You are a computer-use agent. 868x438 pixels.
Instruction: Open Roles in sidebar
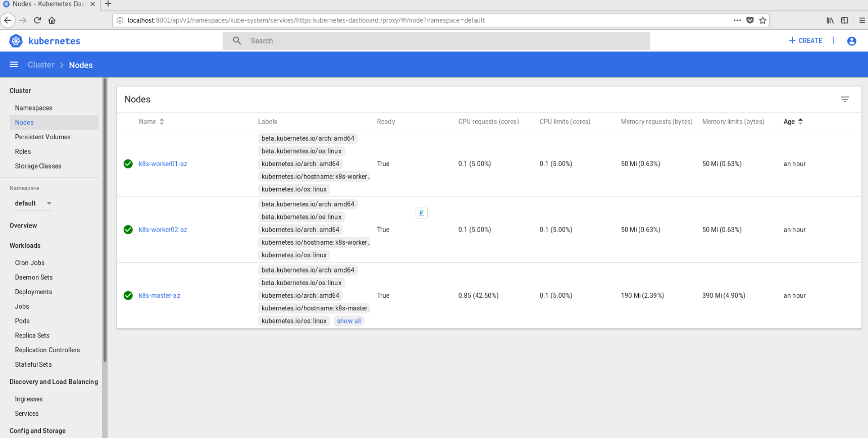coord(23,151)
